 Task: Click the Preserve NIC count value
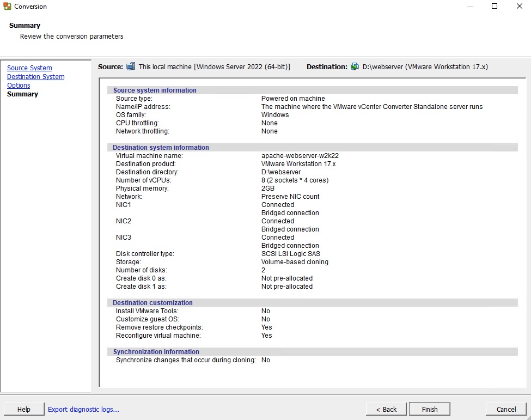(x=290, y=197)
